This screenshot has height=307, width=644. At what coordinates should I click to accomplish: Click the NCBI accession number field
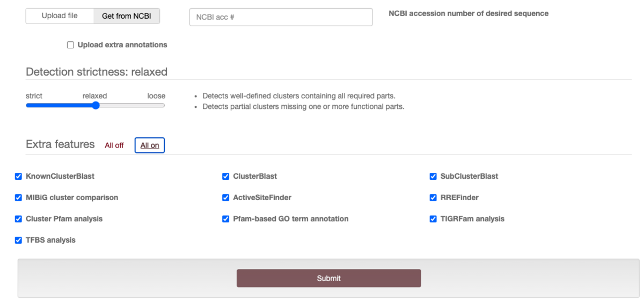tap(281, 17)
